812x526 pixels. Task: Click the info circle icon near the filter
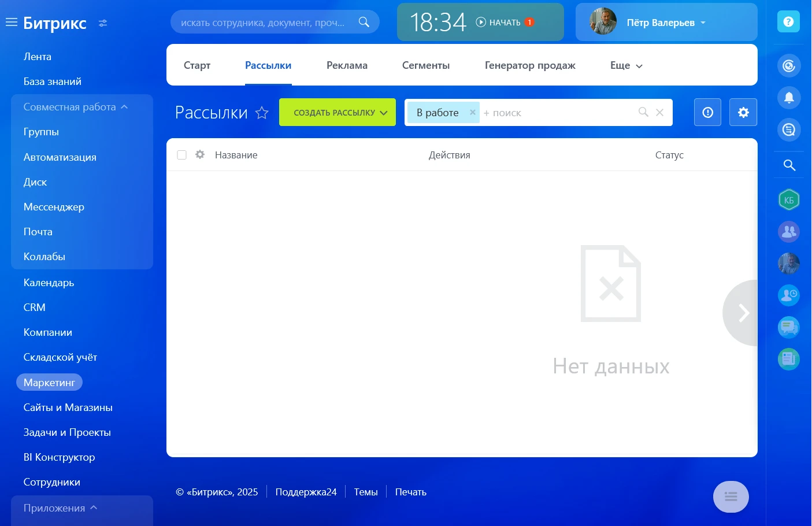tap(707, 112)
